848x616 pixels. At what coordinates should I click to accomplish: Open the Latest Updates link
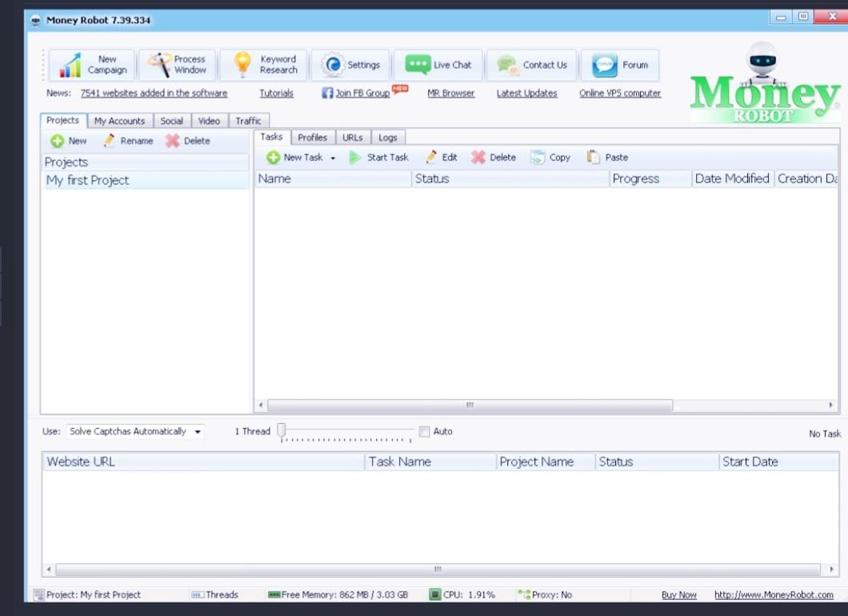[526, 93]
